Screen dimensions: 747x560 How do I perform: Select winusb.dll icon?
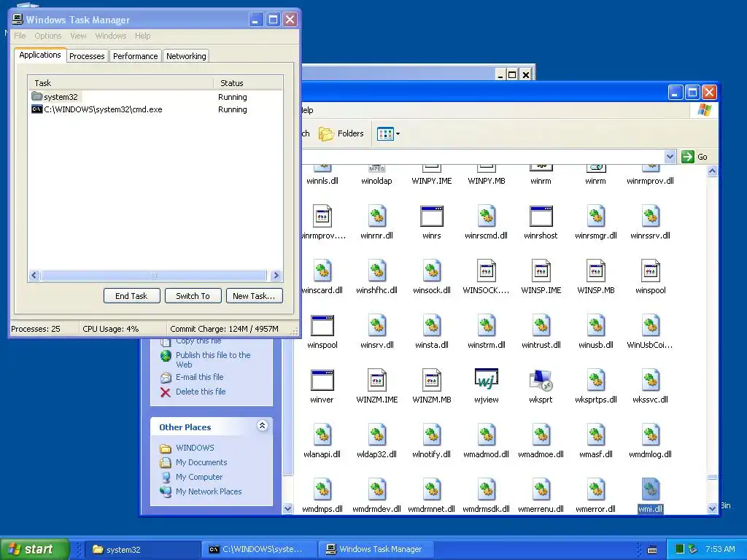click(x=596, y=326)
